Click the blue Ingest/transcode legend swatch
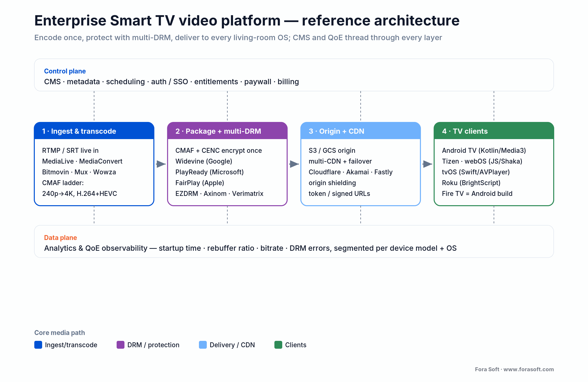The height and width of the screenshot is (382, 588). pyautogui.click(x=38, y=345)
